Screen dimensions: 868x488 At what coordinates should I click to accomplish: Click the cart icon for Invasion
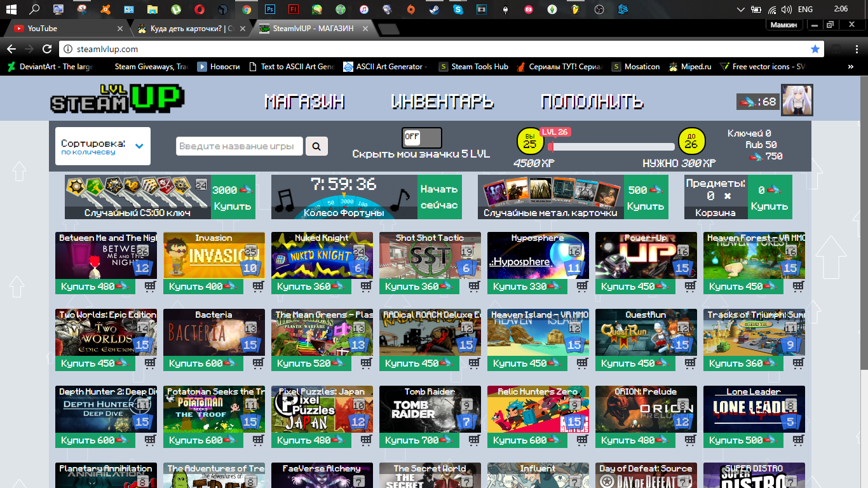coord(258,287)
